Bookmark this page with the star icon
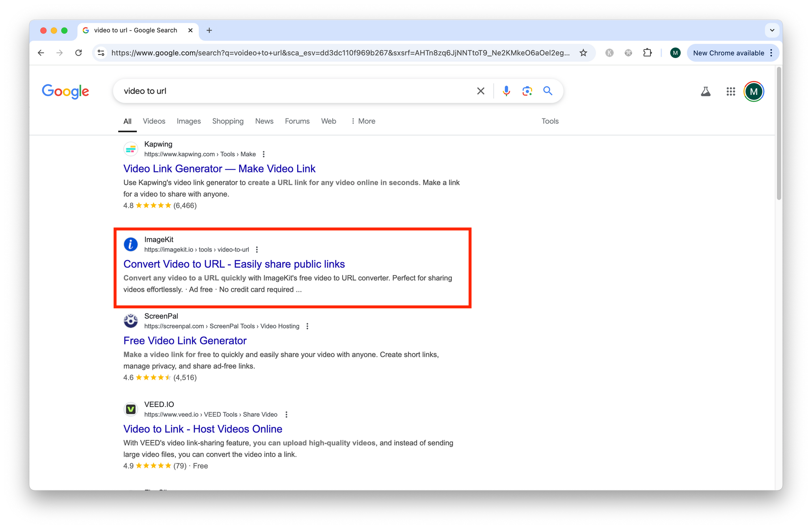Image resolution: width=812 pixels, height=529 pixels. 583,53
